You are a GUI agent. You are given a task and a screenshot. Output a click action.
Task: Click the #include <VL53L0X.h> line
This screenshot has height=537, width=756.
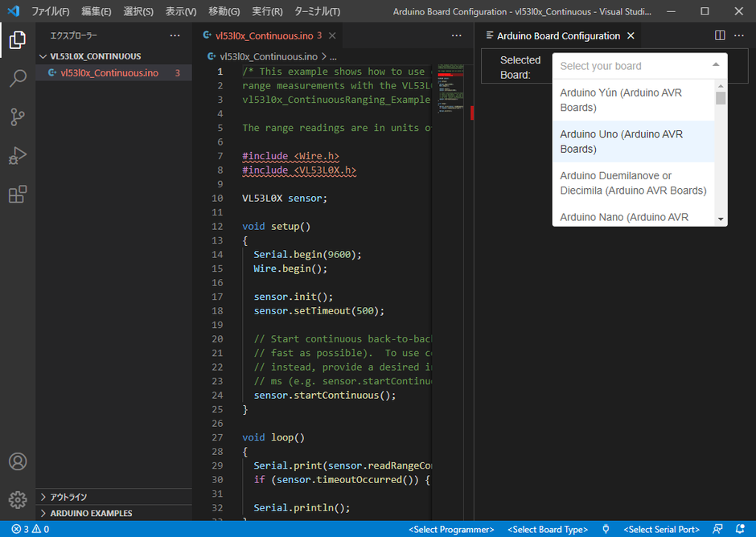[299, 170]
